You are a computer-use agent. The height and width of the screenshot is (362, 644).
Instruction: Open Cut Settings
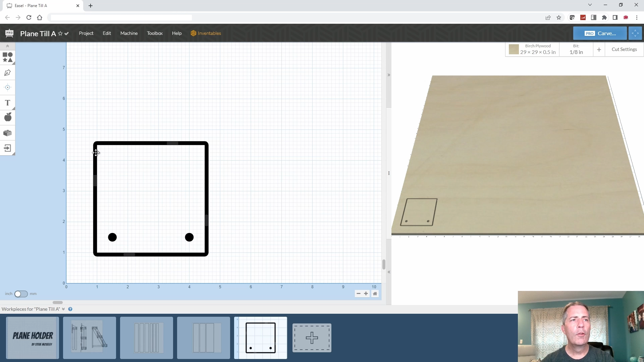(624, 49)
